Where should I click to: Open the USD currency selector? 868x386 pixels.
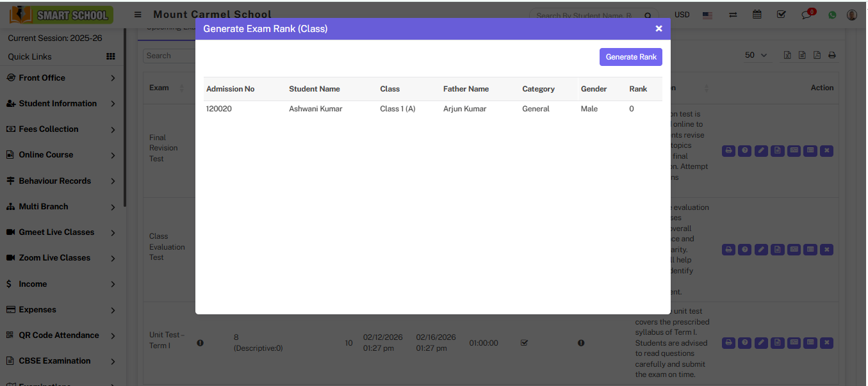(682, 15)
